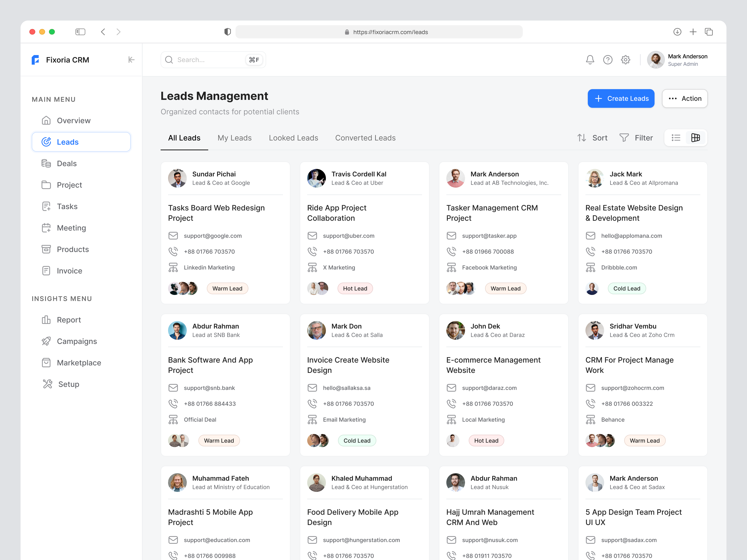Open the Products page via sidebar icon

click(x=46, y=249)
